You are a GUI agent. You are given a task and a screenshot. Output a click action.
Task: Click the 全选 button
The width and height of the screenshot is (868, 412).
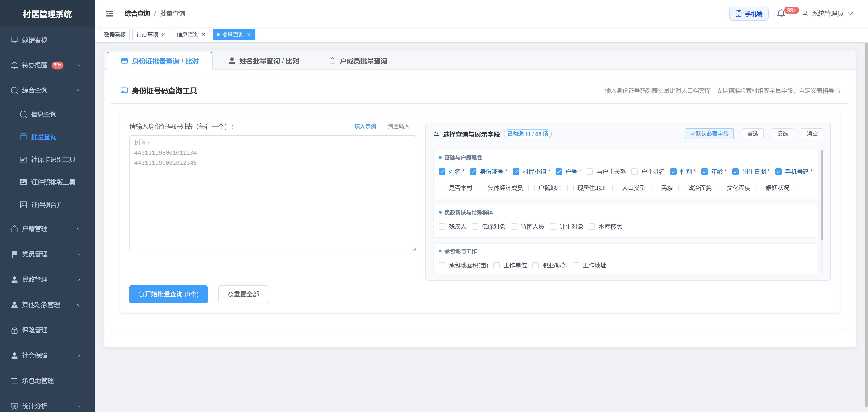point(752,134)
